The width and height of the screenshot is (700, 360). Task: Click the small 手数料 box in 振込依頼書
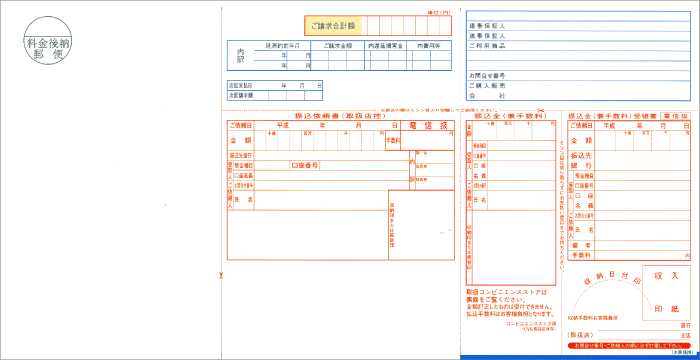(x=393, y=140)
